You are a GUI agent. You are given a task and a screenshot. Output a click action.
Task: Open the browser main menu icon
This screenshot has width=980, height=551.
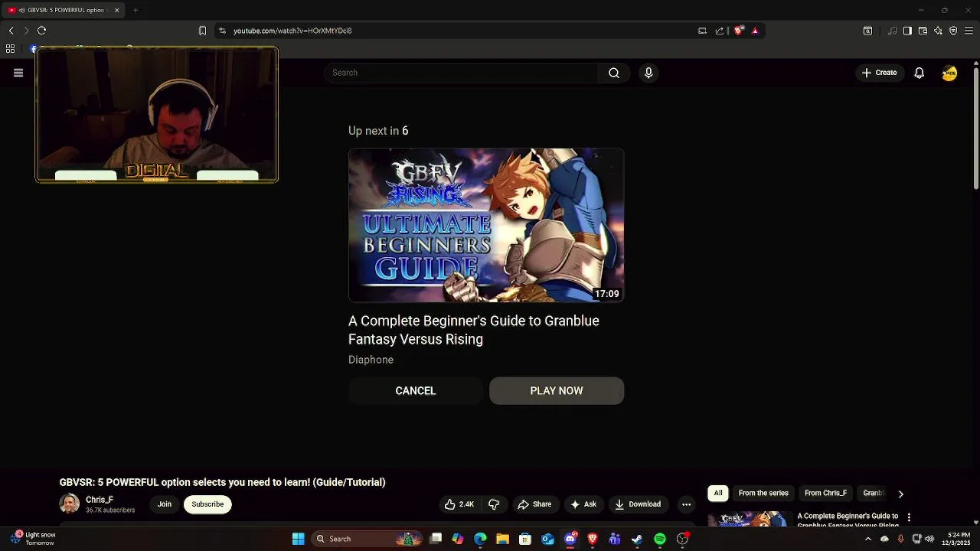tap(969, 31)
